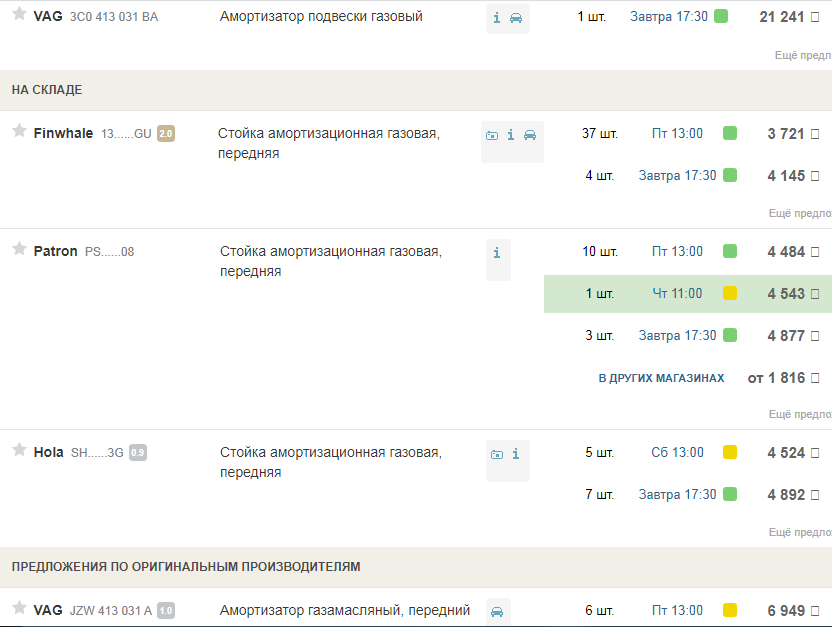
Task: Click yellow availability indicator in highlighted Patron offer
Action: pyautogui.click(x=730, y=294)
